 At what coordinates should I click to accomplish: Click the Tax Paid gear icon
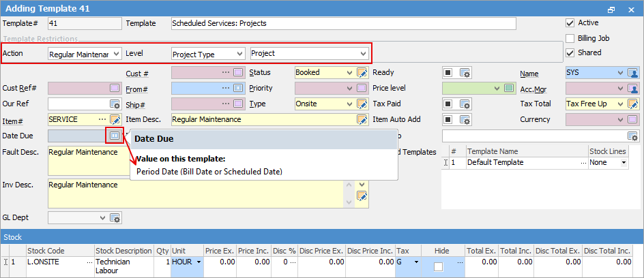465,104
